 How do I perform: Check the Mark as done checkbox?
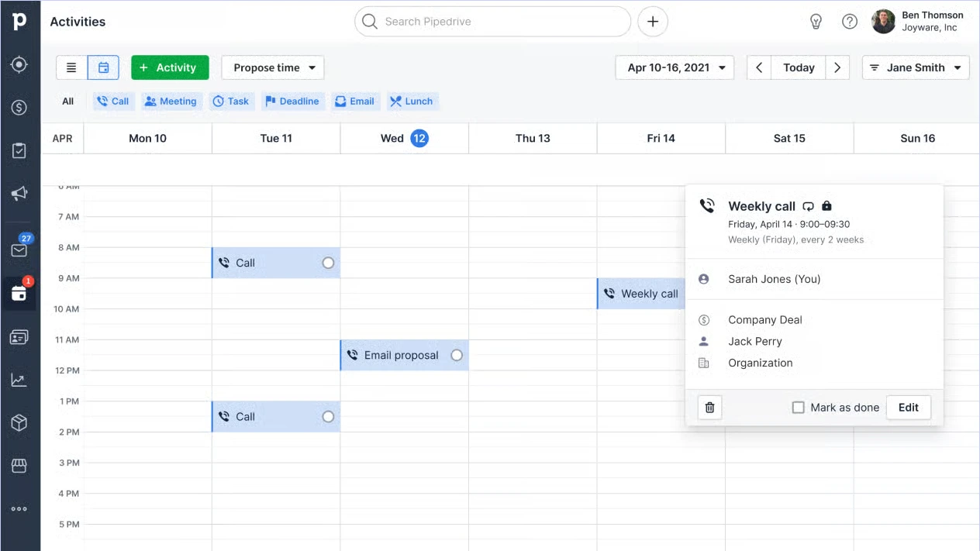[x=798, y=408]
